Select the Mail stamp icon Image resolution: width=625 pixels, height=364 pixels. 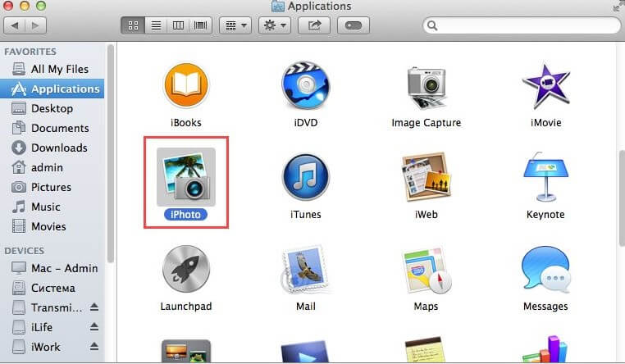[306, 270]
